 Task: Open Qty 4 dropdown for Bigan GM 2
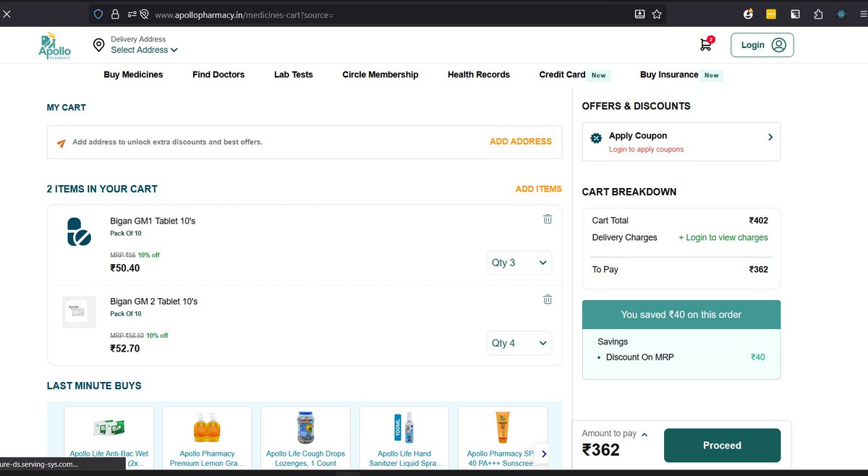pyautogui.click(x=519, y=343)
